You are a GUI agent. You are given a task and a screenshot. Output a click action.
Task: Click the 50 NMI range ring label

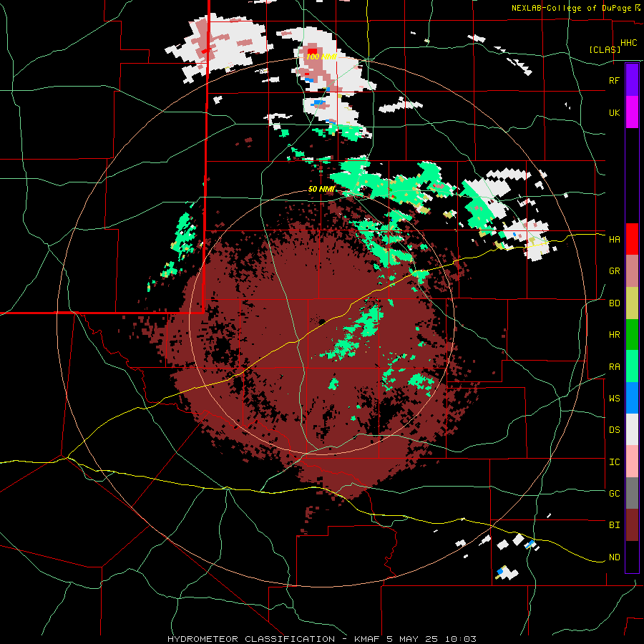[x=321, y=190]
